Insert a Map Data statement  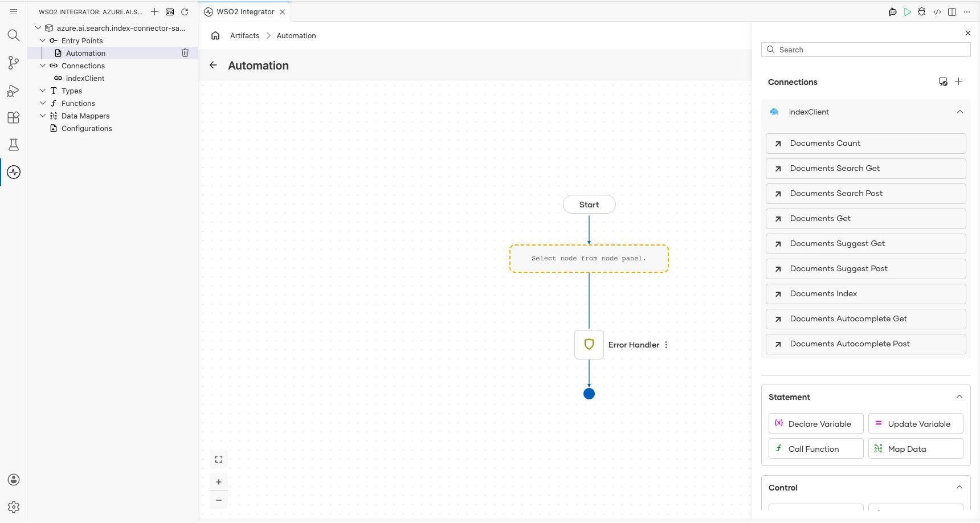pyautogui.click(x=916, y=448)
